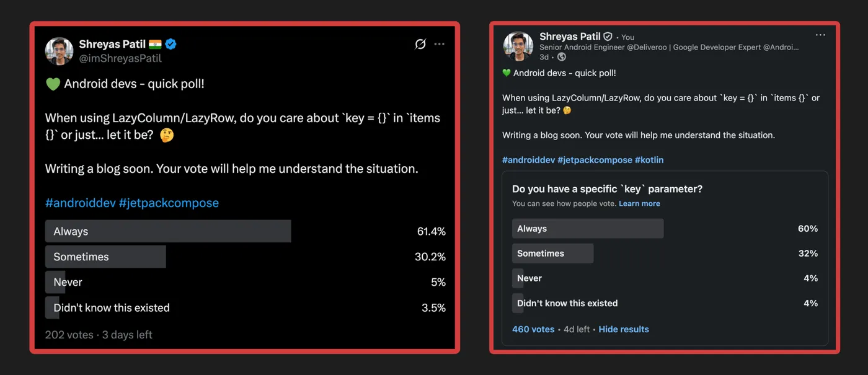Select the LinkedIn "Never" 4% poll option
Image resolution: width=868 pixels, height=375 pixels.
click(x=529, y=278)
